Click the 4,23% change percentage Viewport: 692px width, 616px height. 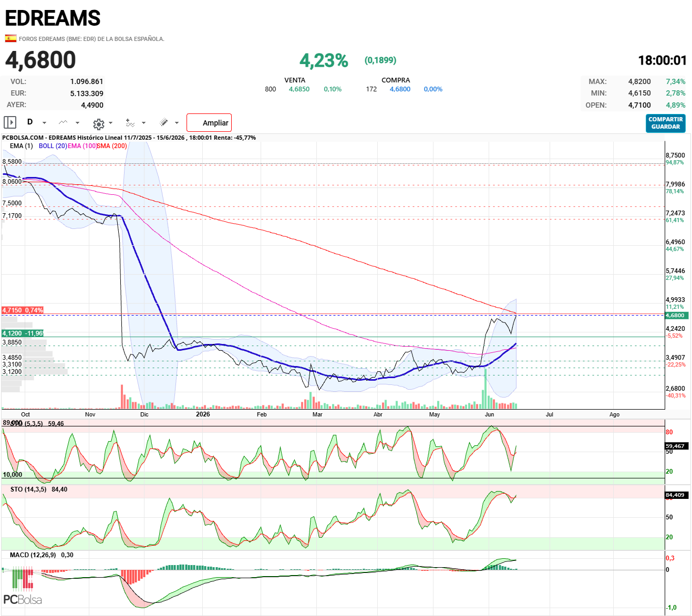coord(324,60)
